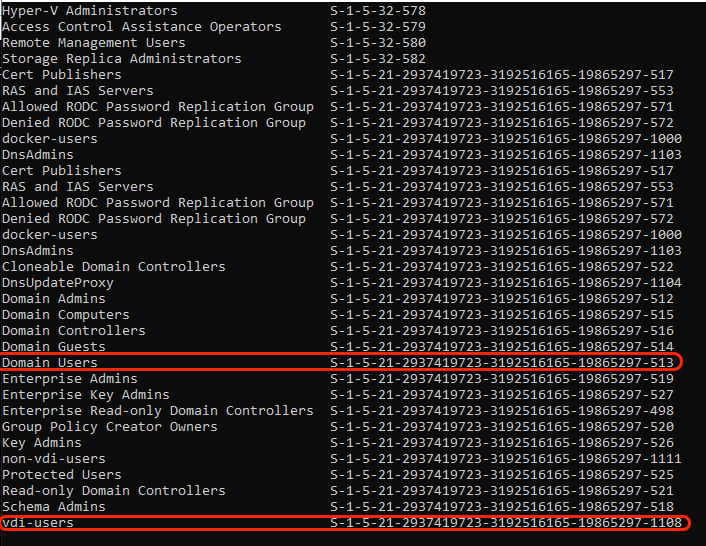Click the SID ending in 1108

click(505, 523)
